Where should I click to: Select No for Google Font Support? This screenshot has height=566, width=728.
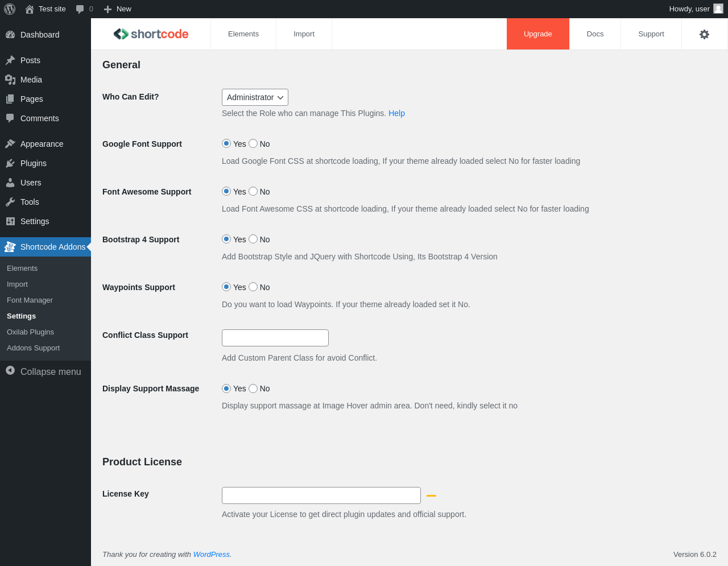[253, 144]
